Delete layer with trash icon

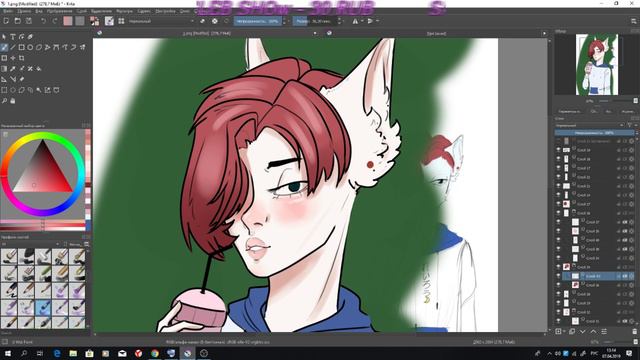pyautogui.click(x=635, y=331)
